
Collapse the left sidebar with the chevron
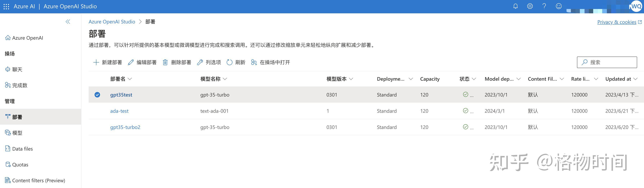(68, 22)
